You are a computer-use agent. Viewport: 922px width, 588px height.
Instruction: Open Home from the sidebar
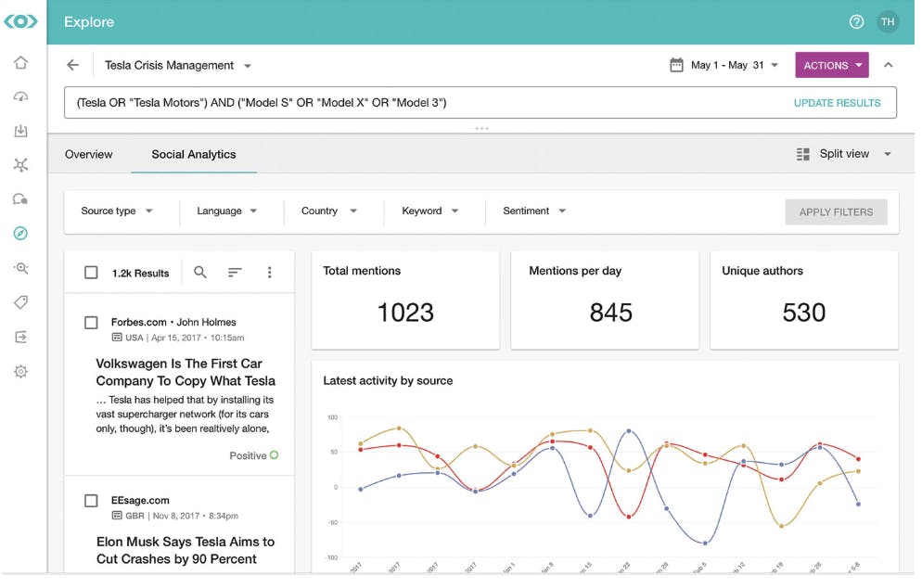[20, 62]
